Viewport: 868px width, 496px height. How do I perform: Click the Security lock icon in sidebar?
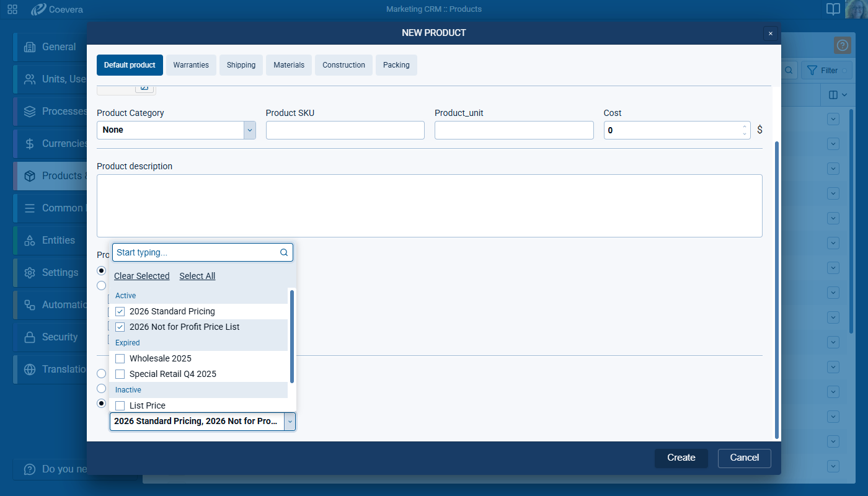[30, 337]
